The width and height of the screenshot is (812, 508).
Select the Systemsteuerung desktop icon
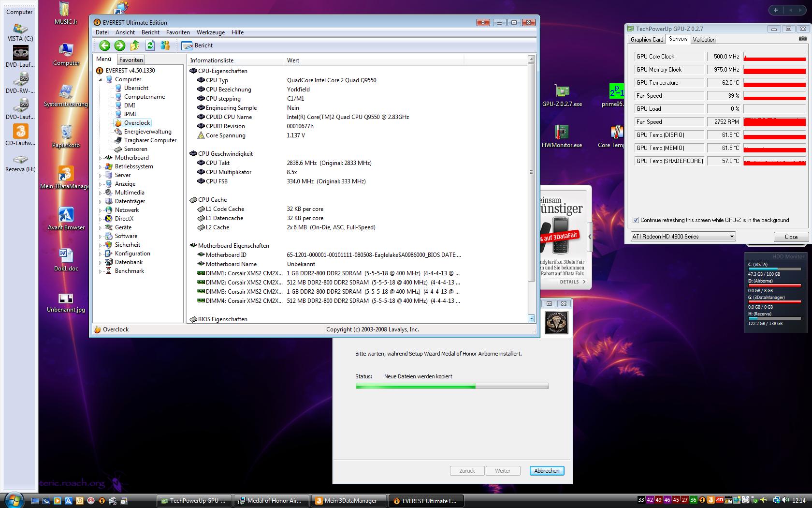point(66,95)
